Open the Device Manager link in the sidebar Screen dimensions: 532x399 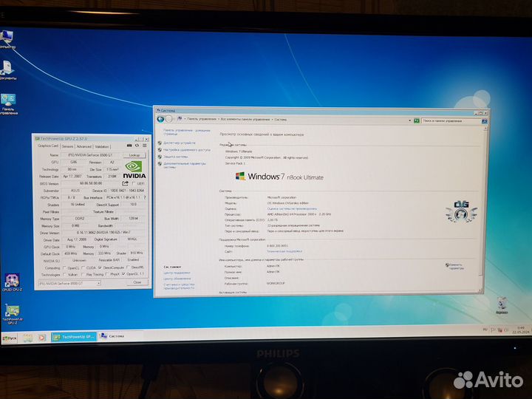pyautogui.click(x=180, y=142)
